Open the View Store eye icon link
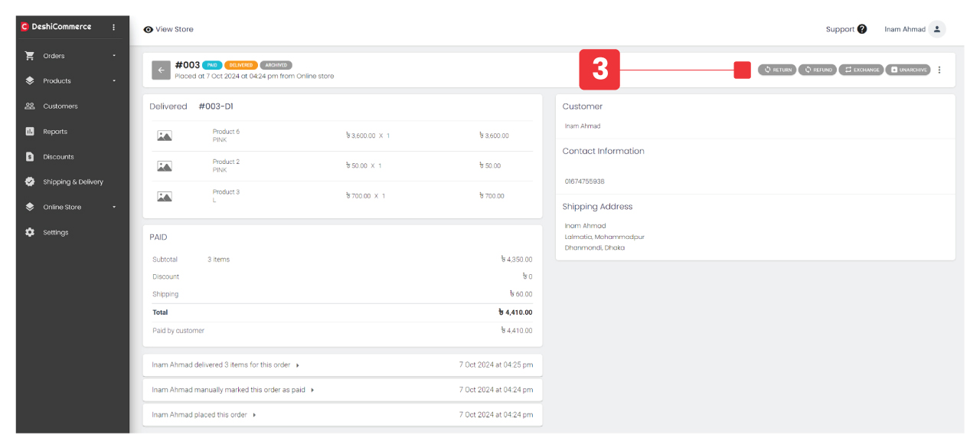 click(148, 29)
